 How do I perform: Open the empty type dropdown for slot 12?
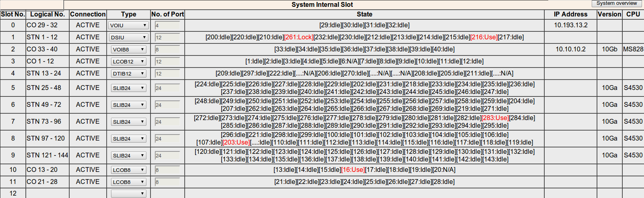(128, 194)
